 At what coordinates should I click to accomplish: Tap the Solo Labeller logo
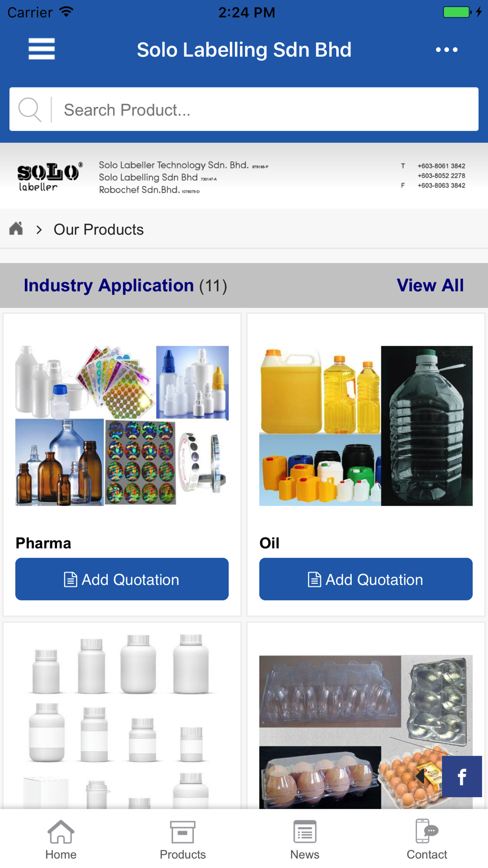click(x=49, y=177)
